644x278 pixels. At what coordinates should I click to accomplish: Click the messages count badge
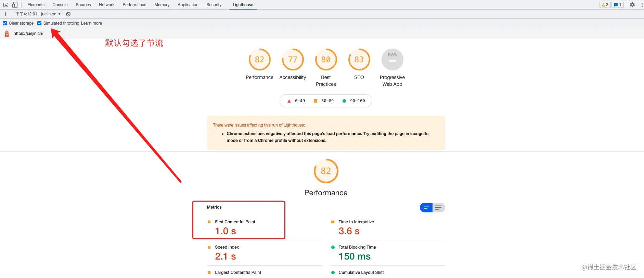point(618,5)
